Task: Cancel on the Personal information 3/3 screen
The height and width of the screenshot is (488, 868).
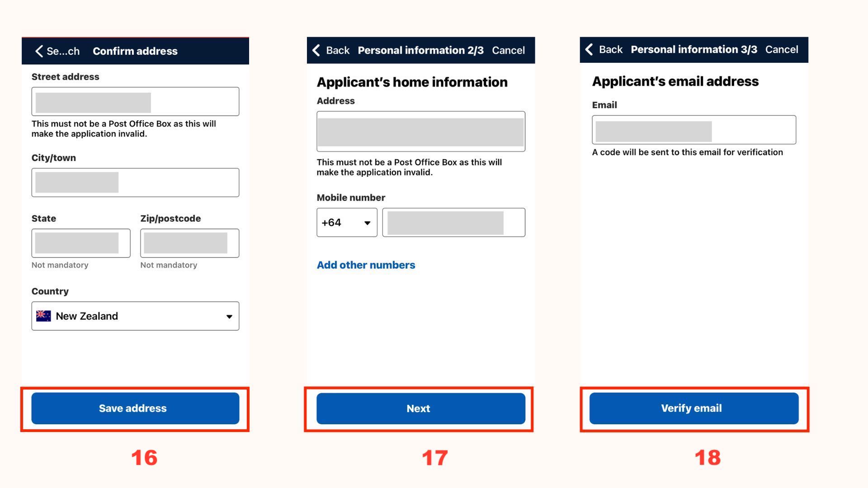Action: tap(781, 49)
